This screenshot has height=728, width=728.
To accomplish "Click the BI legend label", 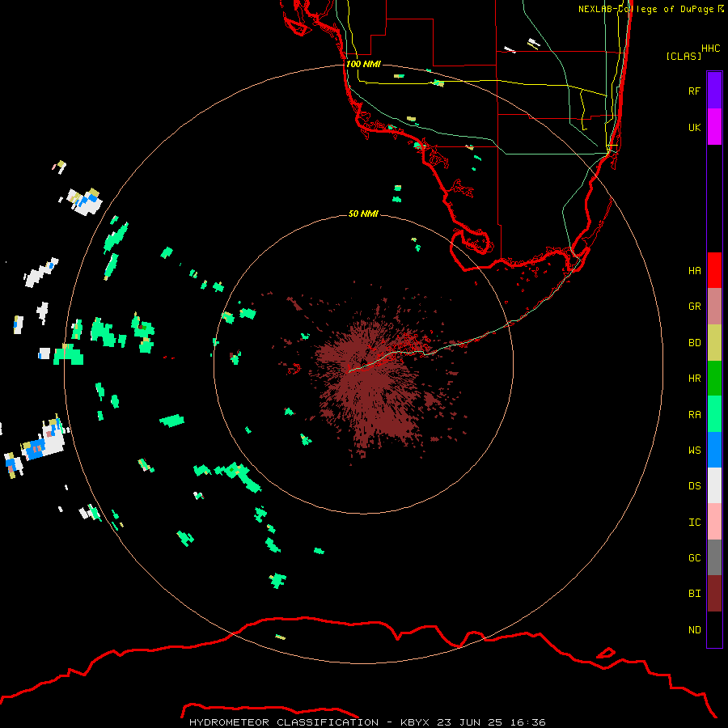I will [x=694, y=594].
